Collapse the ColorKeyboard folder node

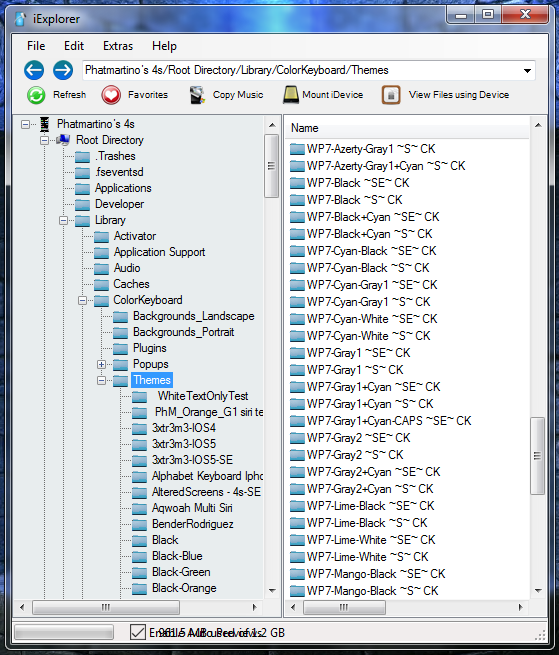[x=83, y=300]
